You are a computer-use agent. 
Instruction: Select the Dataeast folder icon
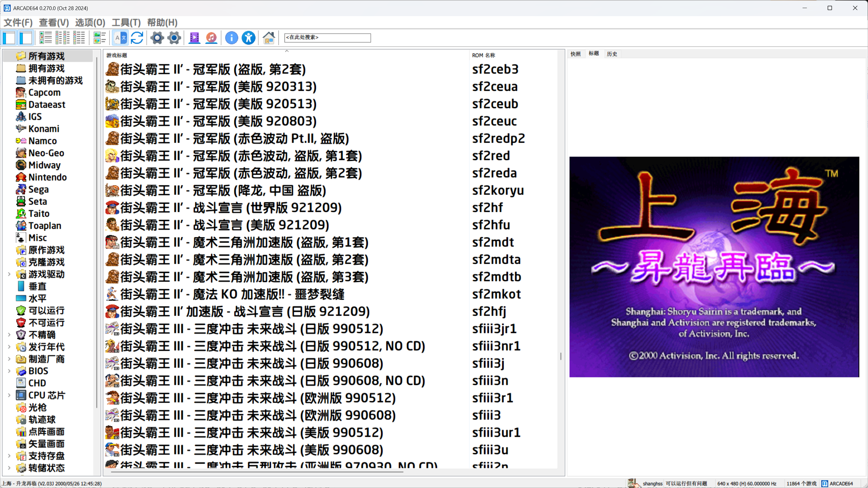(21, 104)
